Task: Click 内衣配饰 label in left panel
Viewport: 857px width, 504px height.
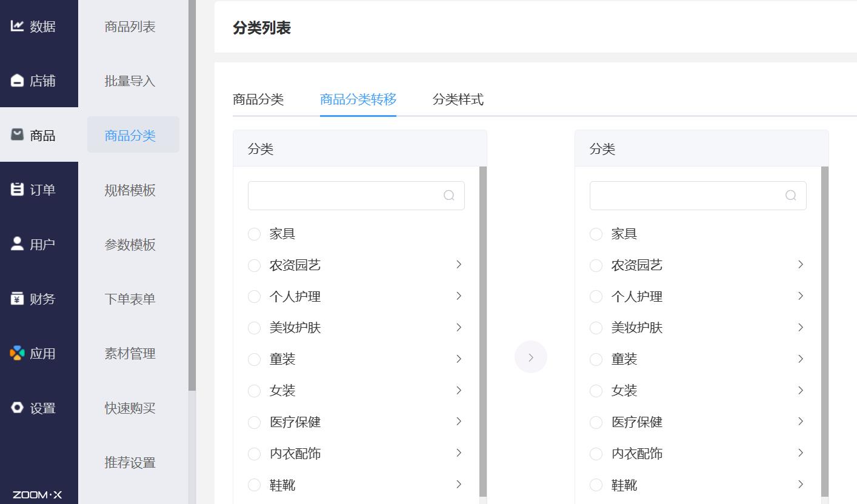Action: click(295, 454)
